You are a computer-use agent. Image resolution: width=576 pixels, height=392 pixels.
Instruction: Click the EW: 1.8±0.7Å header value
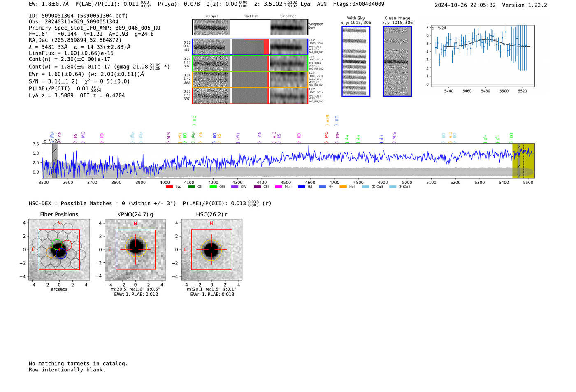pos(49,4)
